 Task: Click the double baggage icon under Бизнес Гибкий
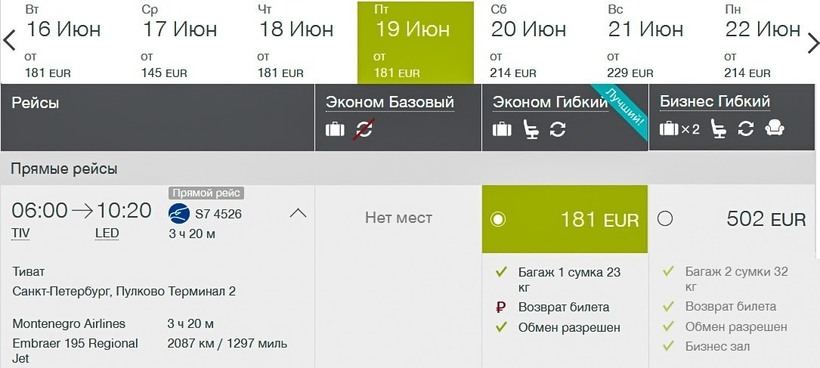tap(679, 129)
